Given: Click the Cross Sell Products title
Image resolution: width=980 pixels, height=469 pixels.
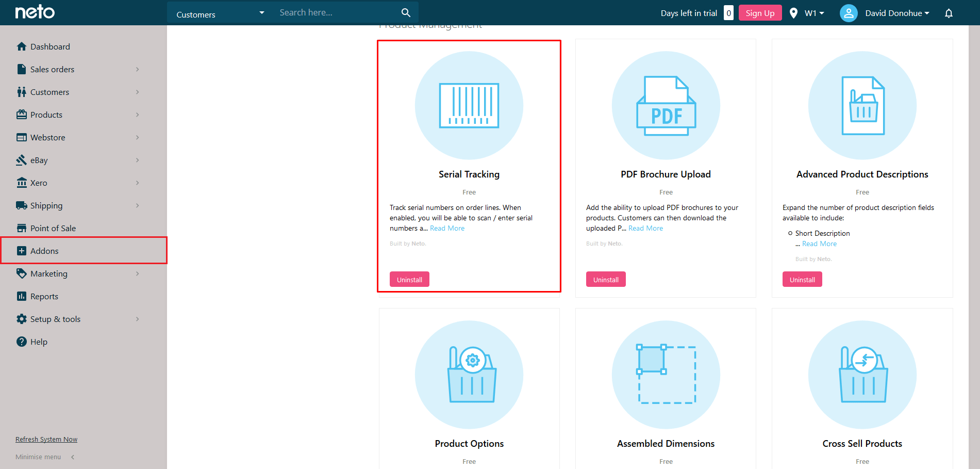Looking at the screenshot, I should click(x=862, y=444).
